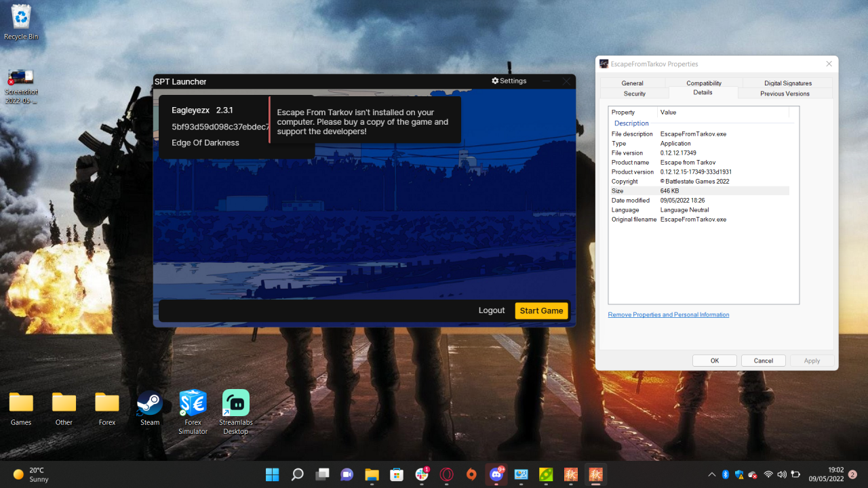This screenshot has width=868, height=488.
Task: Select the Original filename row
Action: point(700,220)
